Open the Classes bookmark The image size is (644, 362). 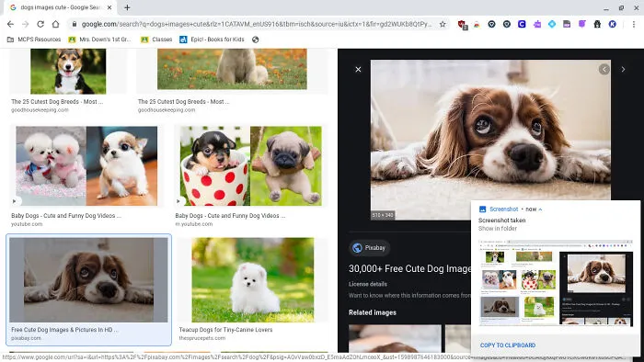156,40
